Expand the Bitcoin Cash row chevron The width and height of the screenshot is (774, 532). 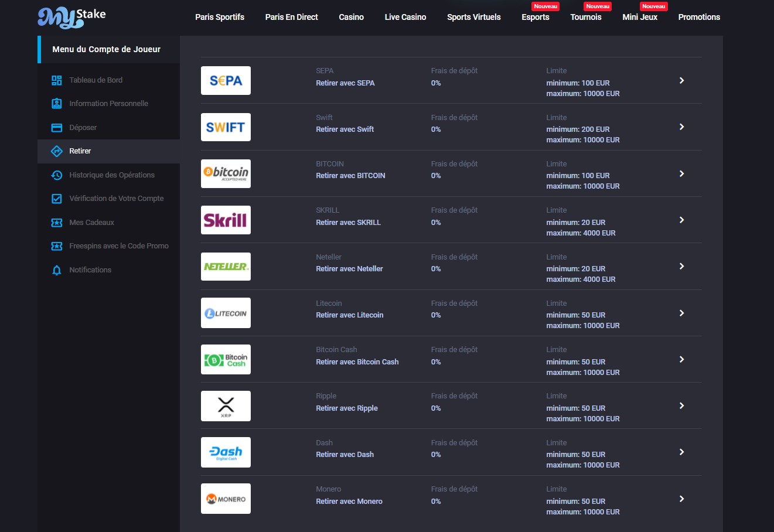click(x=681, y=359)
